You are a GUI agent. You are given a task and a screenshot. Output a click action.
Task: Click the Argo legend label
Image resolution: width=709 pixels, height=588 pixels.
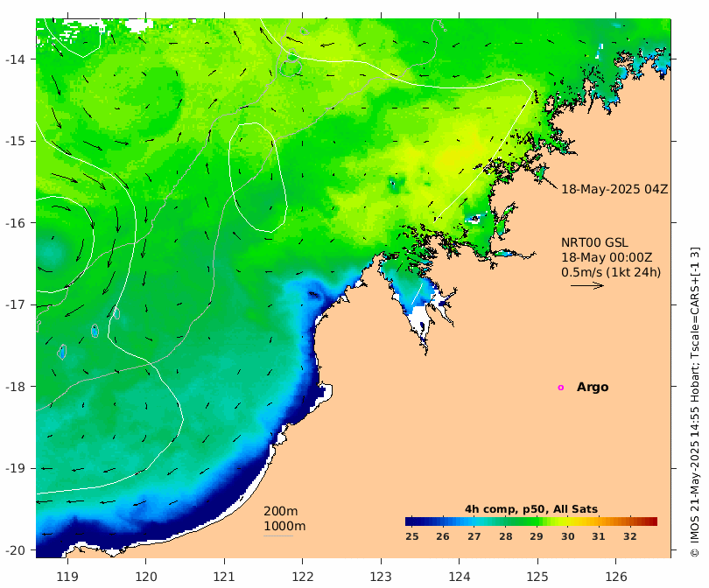pos(593,388)
